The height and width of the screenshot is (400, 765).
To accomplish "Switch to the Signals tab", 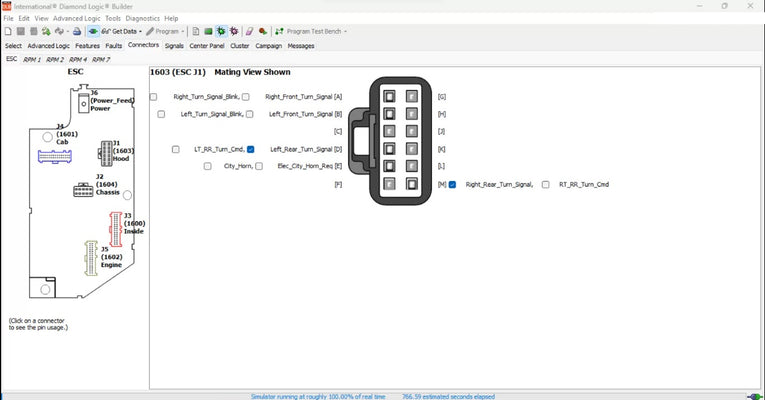I will click(x=174, y=45).
